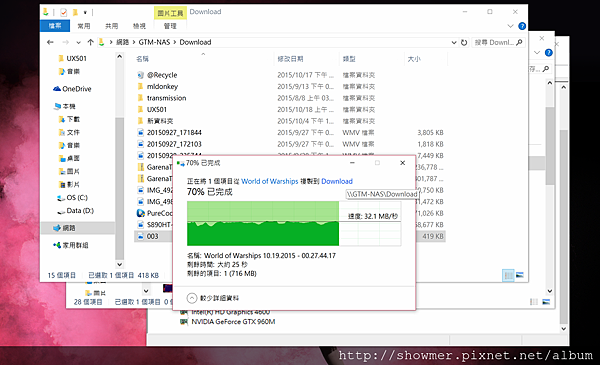Open the blue File ribbon tab

[55, 26]
